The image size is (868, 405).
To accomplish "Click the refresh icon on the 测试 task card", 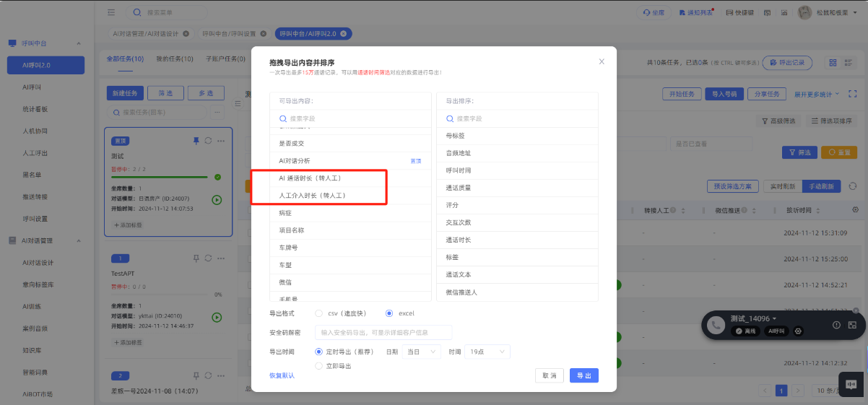I will [x=208, y=140].
